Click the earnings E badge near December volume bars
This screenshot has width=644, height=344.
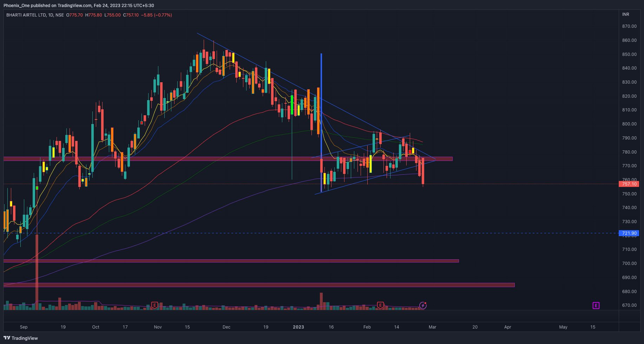154,305
